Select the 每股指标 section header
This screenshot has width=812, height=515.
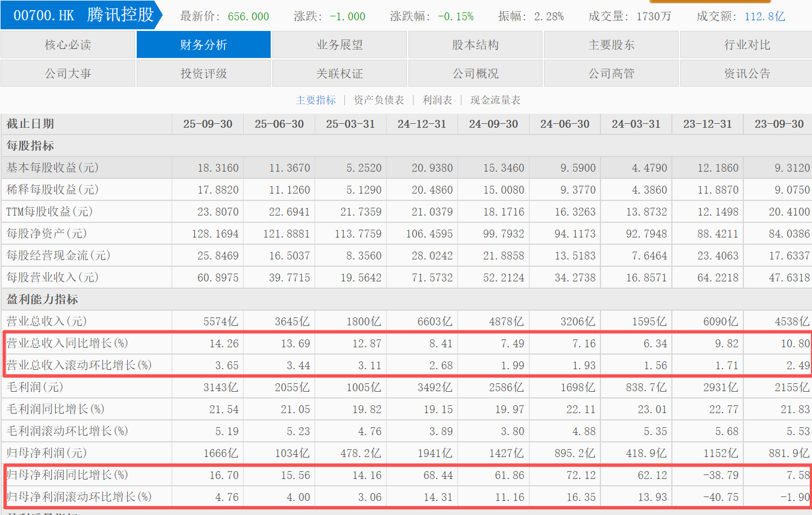[x=30, y=146]
